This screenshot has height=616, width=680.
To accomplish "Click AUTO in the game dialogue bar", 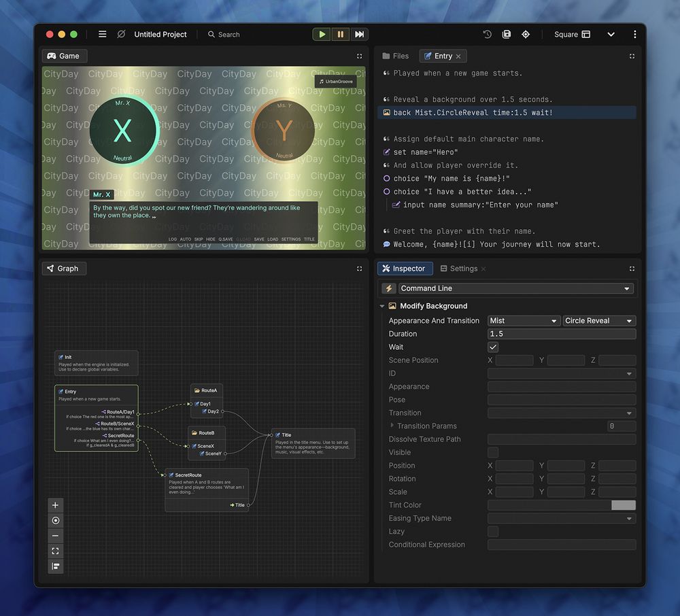I will click(x=186, y=239).
